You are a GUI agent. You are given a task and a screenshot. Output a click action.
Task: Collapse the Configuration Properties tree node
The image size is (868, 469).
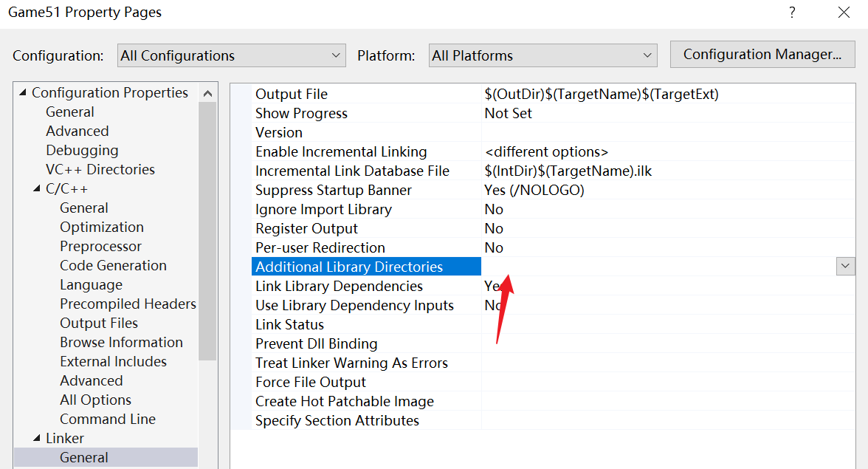[x=23, y=93]
